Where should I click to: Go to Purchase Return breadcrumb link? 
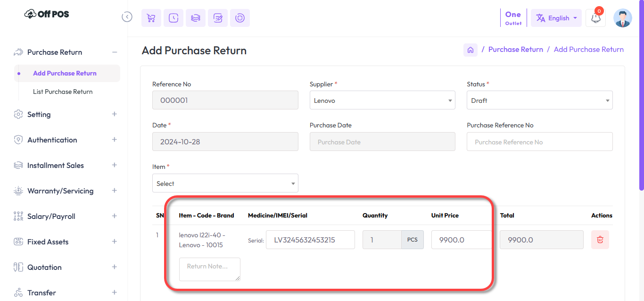click(x=515, y=50)
